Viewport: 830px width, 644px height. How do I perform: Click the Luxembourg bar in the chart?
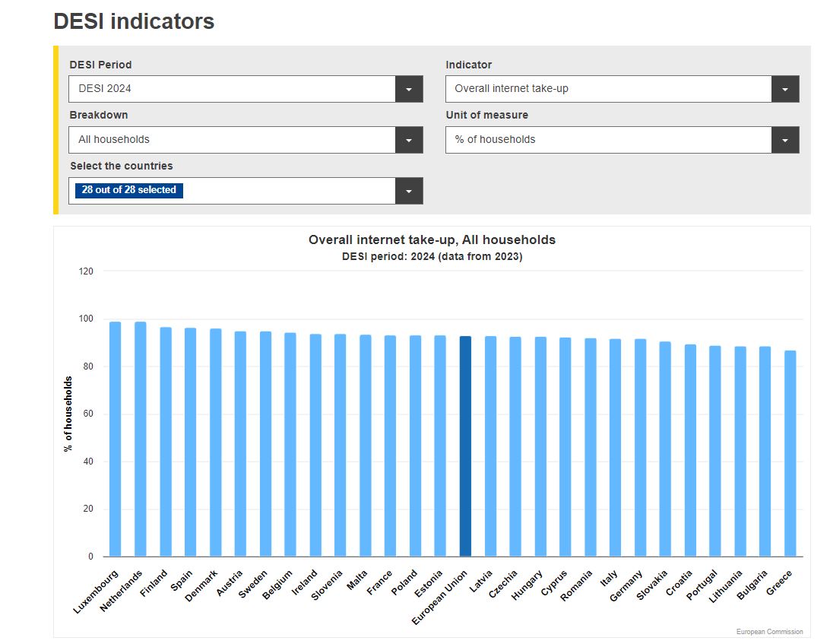(115, 439)
